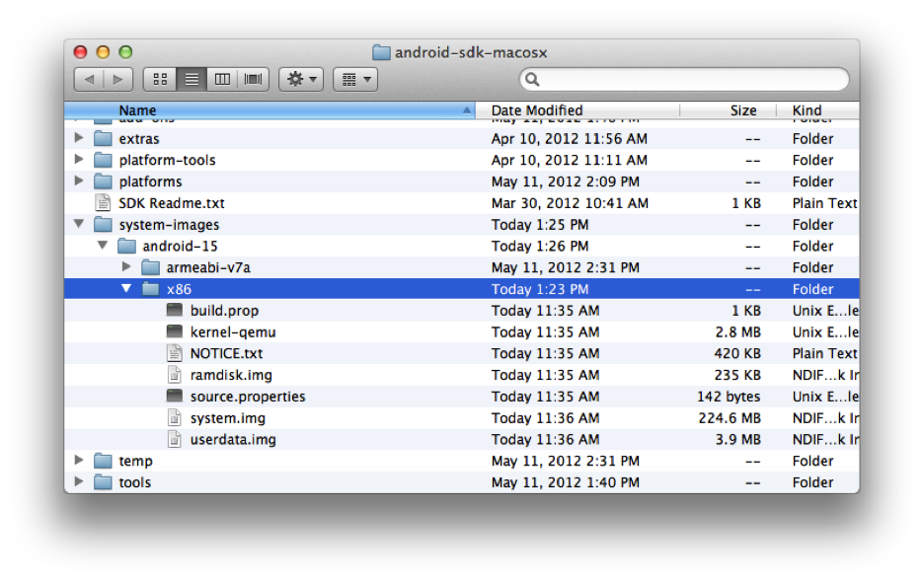The image size is (924, 583).
Task: Click the SDK Readme.txt document icon
Action: [103, 203]
